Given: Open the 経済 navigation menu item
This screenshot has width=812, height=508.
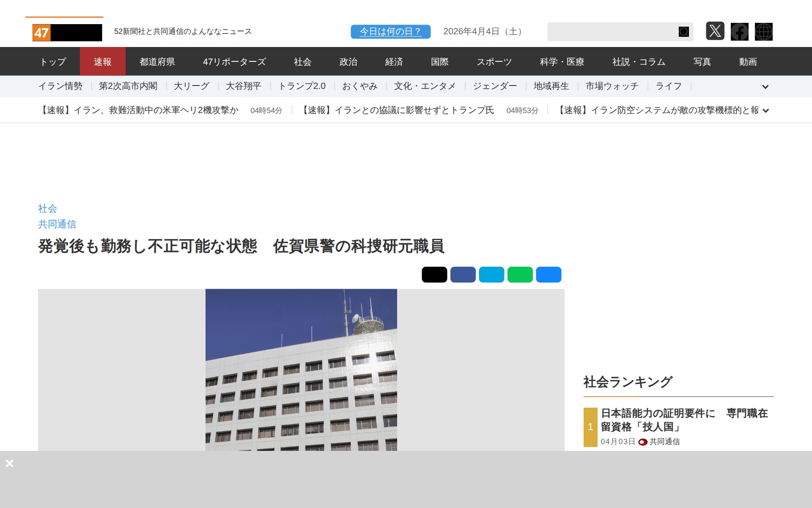Looking at the screenshot, I should click(x=394, y=61).
